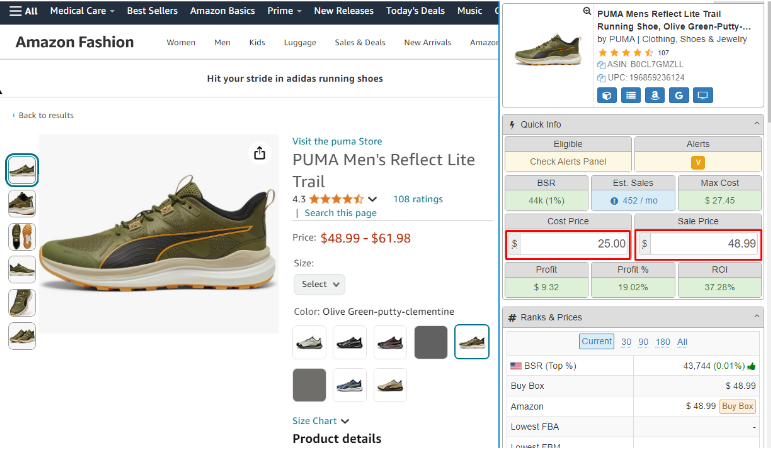This screenshot has width=771, height=451.
Task: Collapse the Ranks & Prices panel
Action: [x=756, y=317]
